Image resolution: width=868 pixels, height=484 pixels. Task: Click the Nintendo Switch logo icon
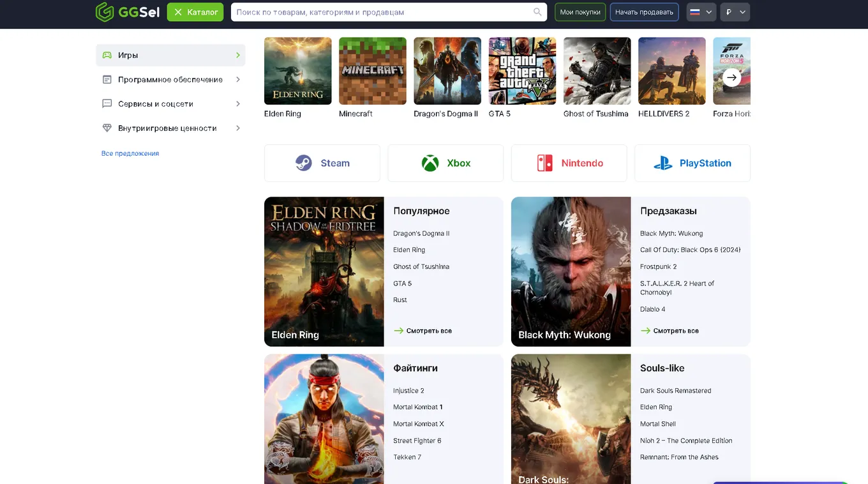coord(544,163)
